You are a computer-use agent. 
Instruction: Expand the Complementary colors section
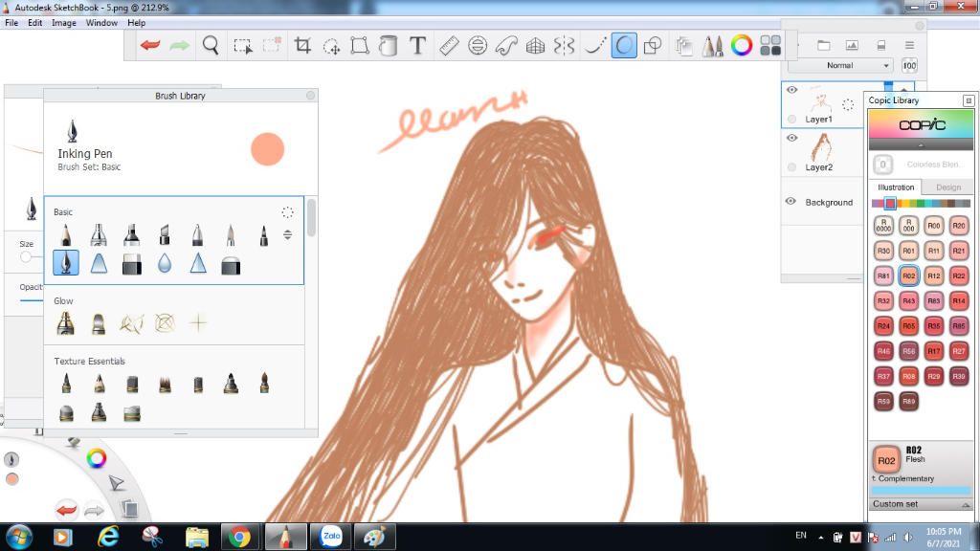[922, 478]
